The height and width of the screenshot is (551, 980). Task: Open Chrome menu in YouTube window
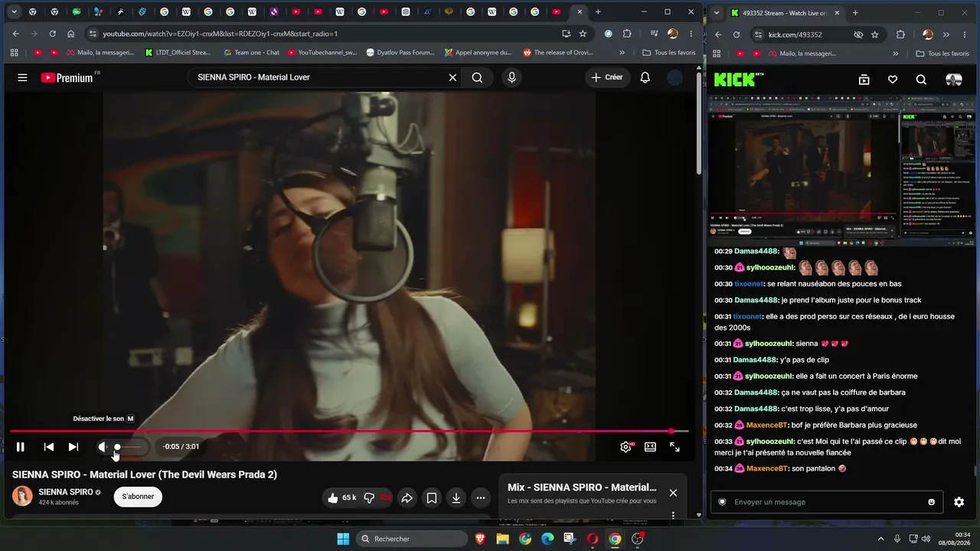(x=691, y=34)
